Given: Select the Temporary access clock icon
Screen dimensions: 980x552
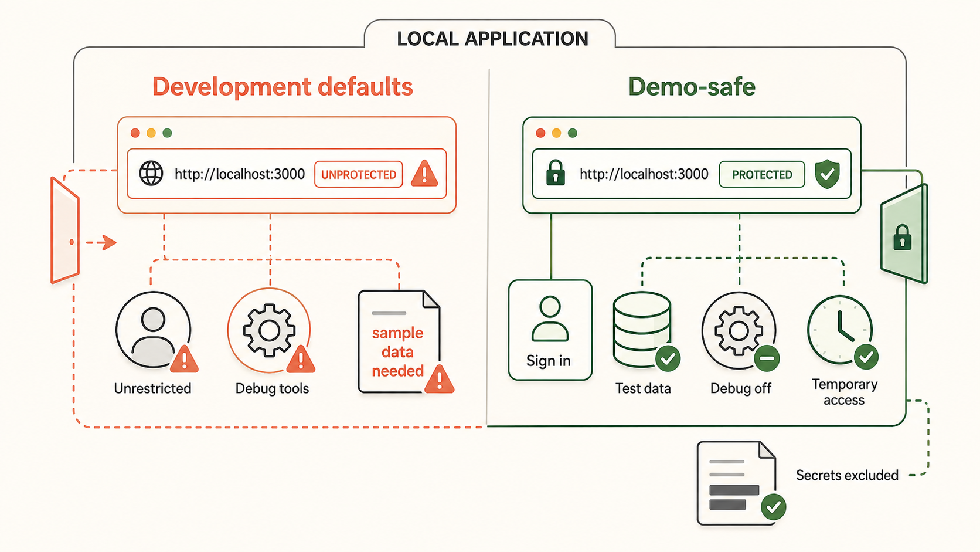Looking at the screenshot, I should coord(840,330).
